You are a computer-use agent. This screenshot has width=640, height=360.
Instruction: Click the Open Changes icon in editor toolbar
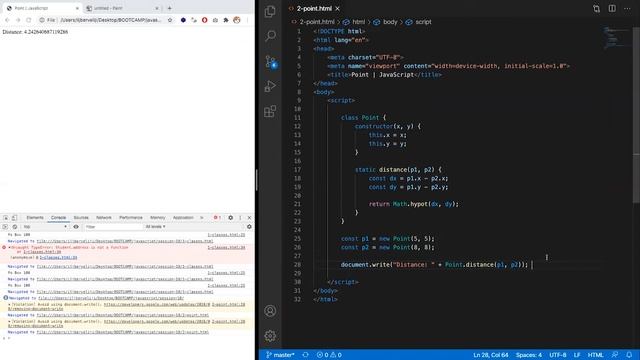(596, 9)
